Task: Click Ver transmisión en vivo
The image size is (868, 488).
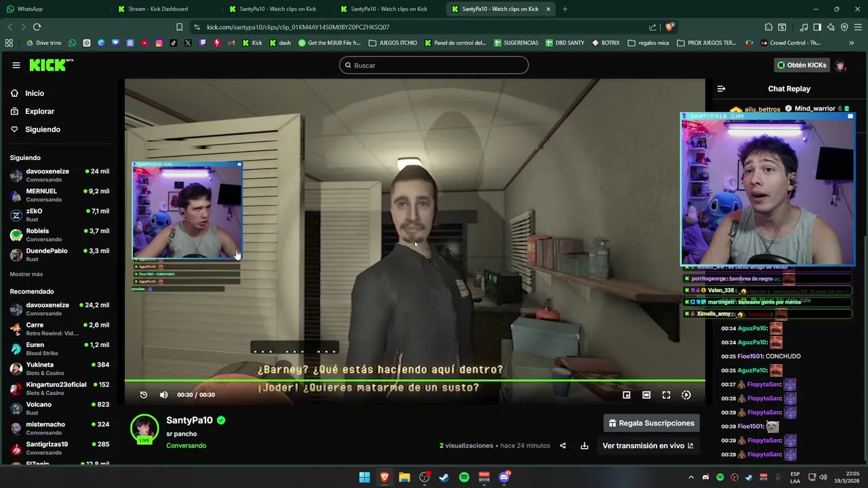Action: 648,445
